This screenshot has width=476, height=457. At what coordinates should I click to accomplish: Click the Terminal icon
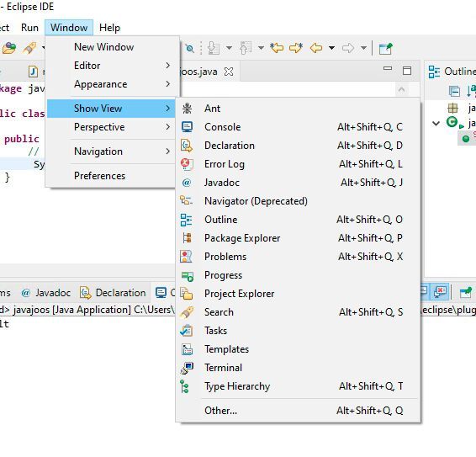coord(187,368)
